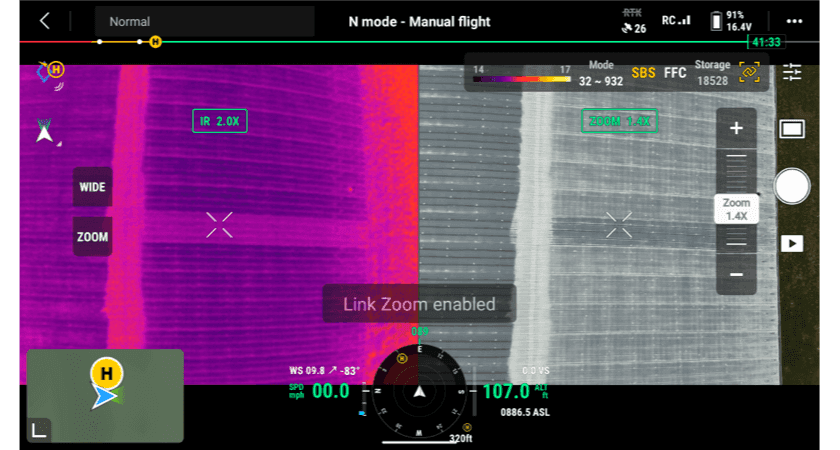Toggle SBS side-by-side display mode
840x450 pixels.
(x=643, y=73)
